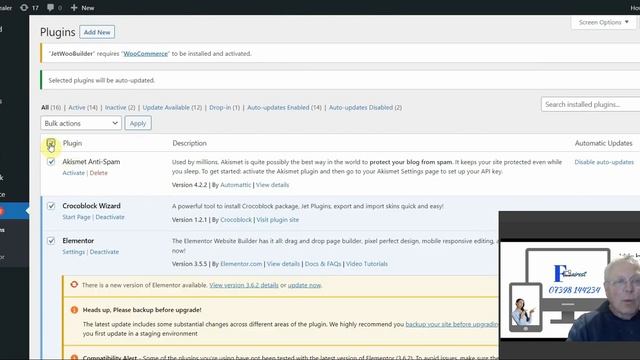Show Auto-updates Disabled (2) plugins
The width and height of the screenshot is (640, 360).
click(x=365, y=107)
